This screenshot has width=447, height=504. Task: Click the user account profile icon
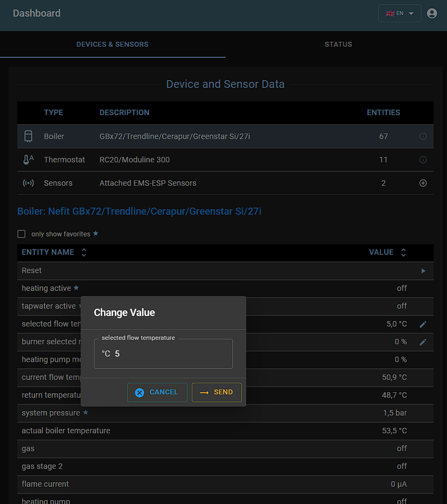[432, 13]
